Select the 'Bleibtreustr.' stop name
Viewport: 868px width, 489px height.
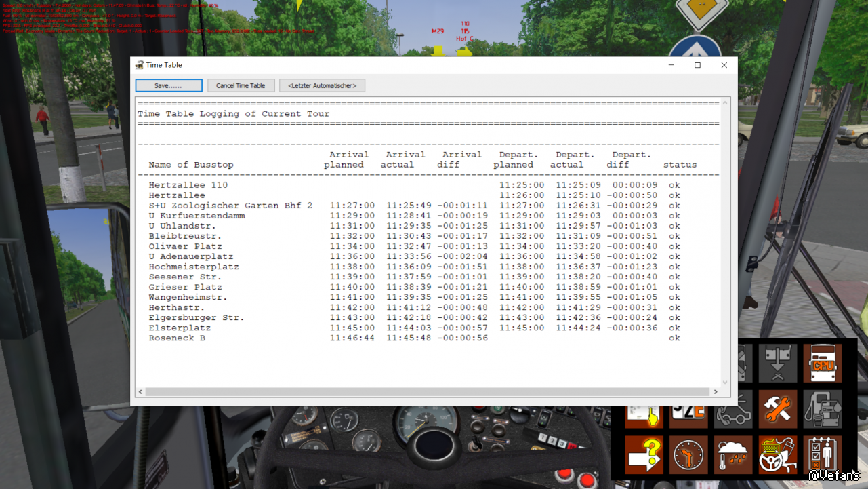(x=185, y=236)
